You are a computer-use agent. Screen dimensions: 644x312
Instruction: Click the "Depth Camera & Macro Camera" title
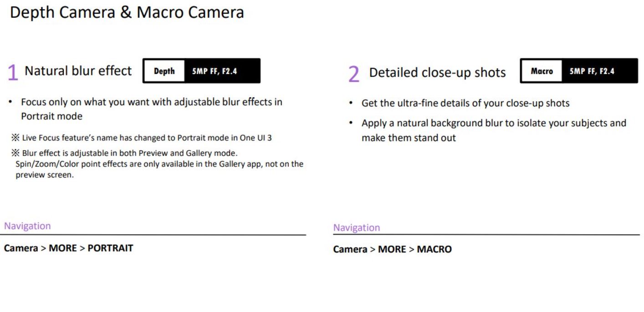(x=127, y=13)
